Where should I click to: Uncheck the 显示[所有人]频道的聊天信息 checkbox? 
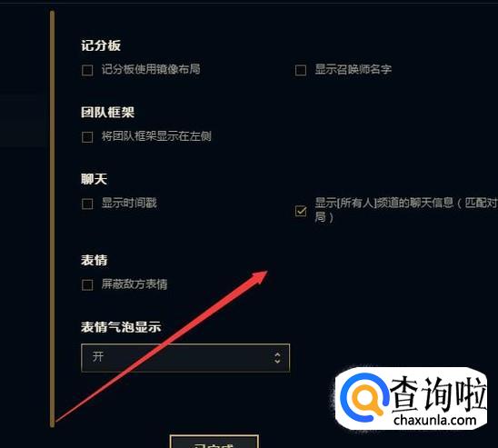301,211
